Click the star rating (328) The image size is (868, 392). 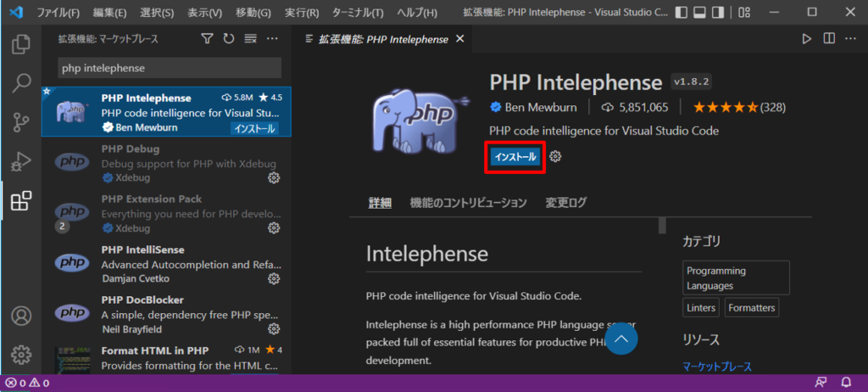click(x=739, y=108)
